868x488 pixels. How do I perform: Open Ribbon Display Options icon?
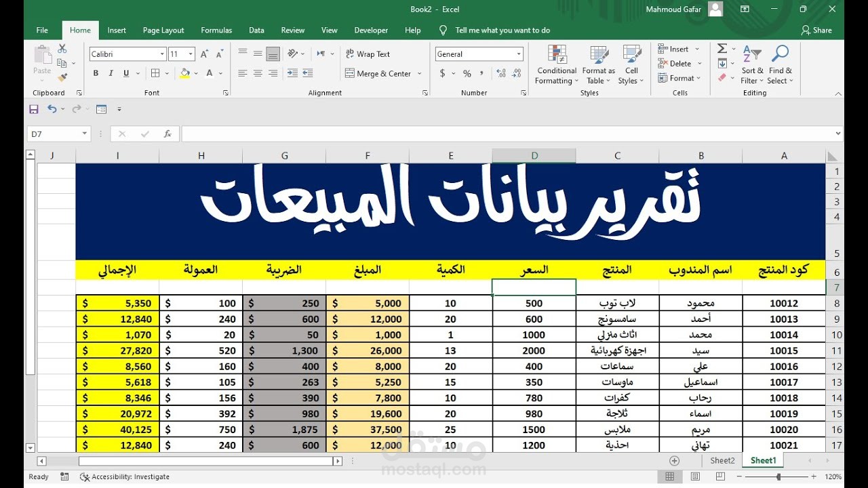point(745,9)
